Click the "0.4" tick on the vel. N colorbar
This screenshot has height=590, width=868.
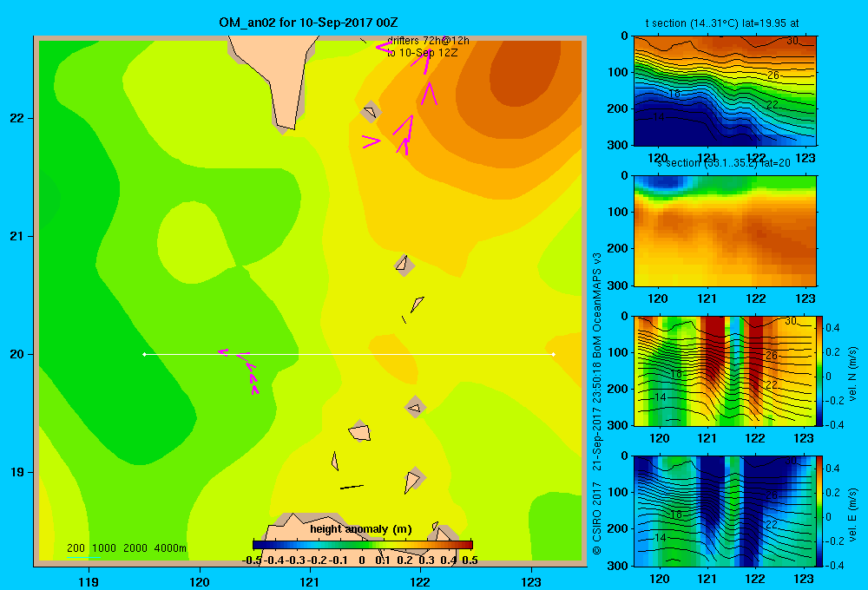832,328
